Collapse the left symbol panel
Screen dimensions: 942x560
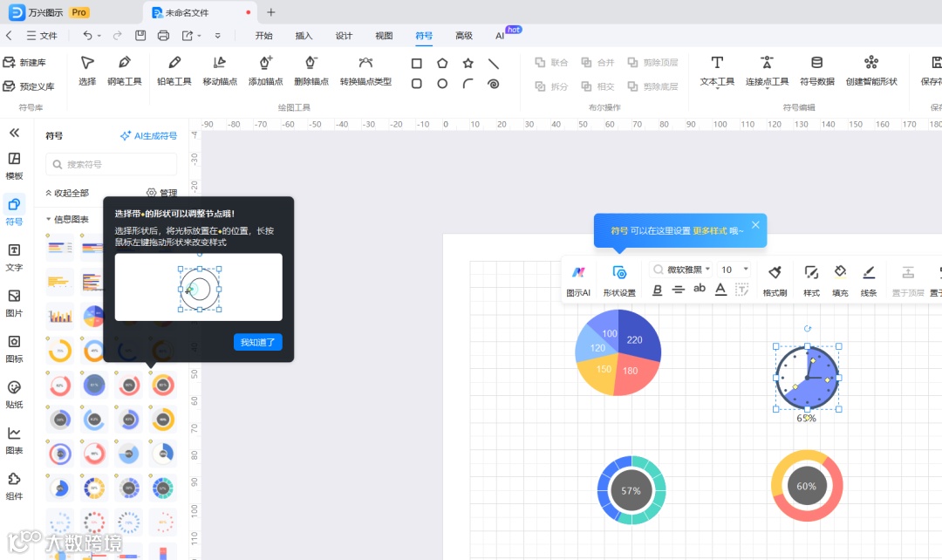(15, 133)
